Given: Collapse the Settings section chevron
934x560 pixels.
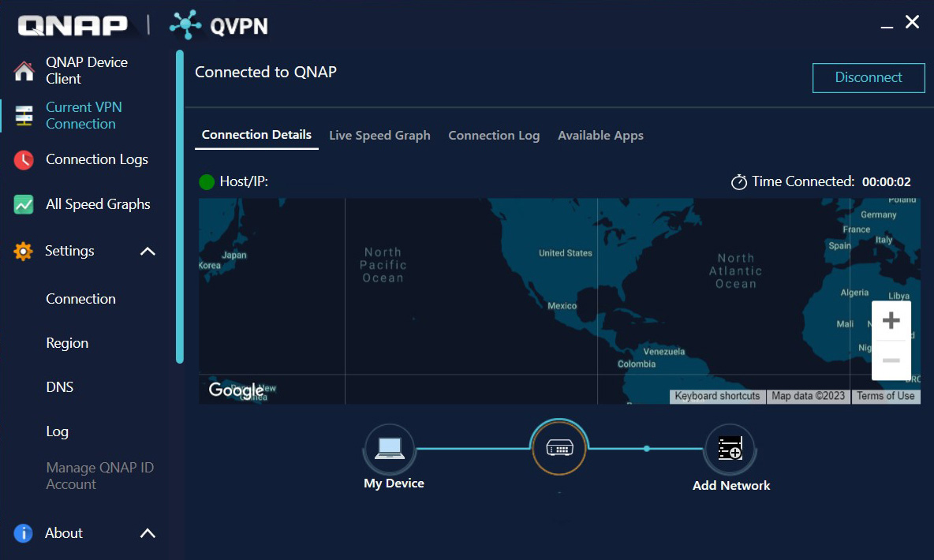Looking at the screenshot, I should (x=148, y=252).
